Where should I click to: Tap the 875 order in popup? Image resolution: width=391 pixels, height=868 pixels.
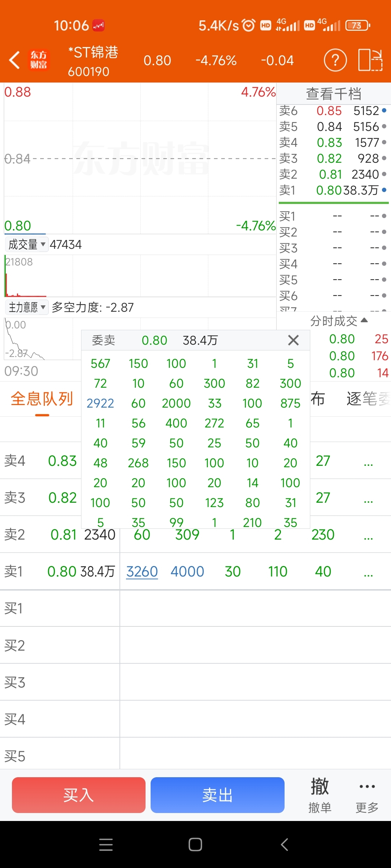point(290,403)
